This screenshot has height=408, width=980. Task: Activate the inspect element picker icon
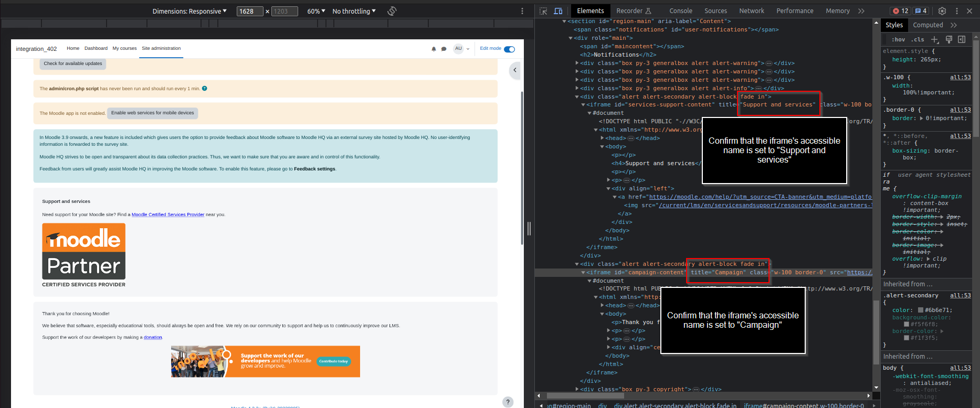[x=543, y=11]
